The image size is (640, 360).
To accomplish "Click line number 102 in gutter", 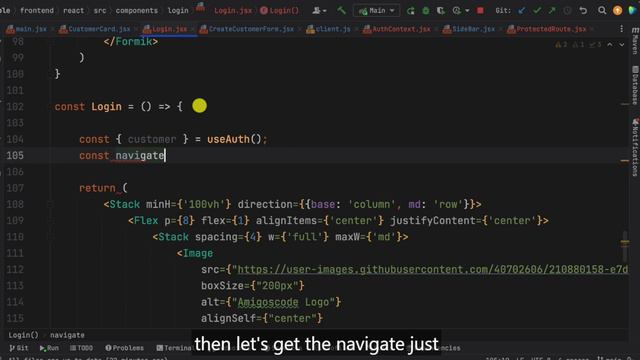I will coord(15,107).
